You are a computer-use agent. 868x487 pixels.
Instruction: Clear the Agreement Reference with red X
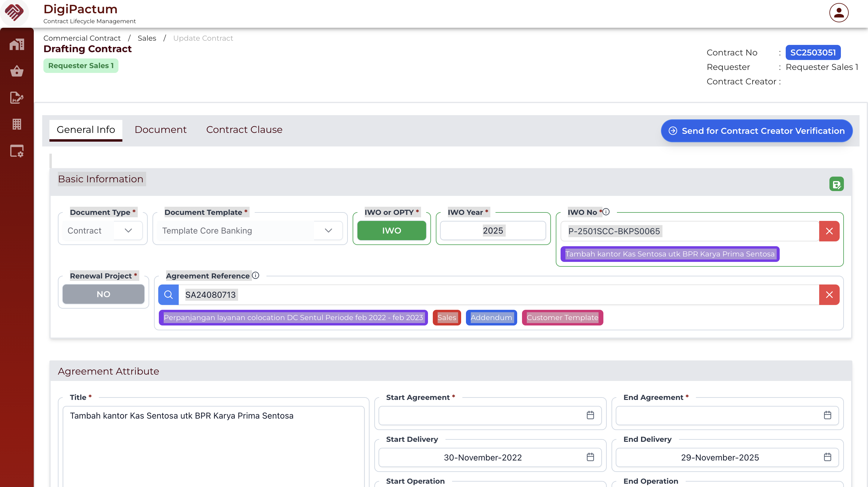click(829, 295)
